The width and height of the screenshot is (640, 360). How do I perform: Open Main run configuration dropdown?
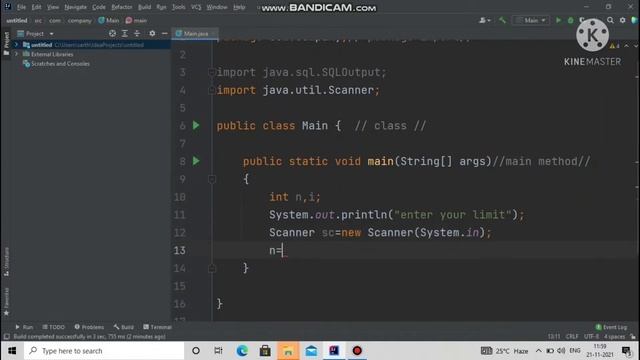click(531, 20)
